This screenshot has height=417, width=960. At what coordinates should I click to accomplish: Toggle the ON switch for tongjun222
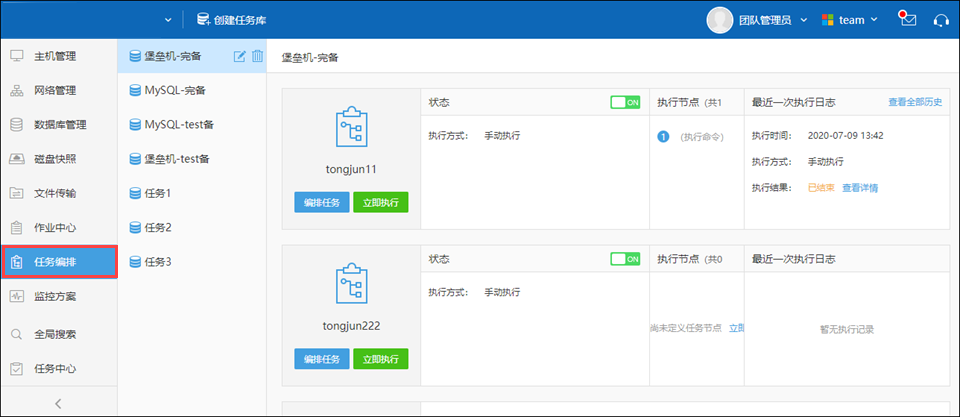pos(625,259)
